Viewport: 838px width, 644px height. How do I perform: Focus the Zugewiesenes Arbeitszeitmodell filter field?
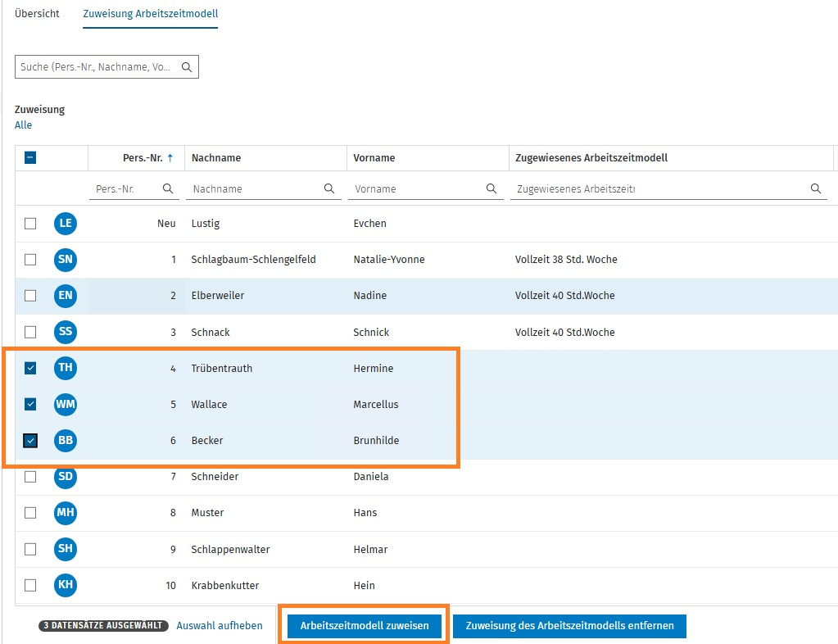[x=668, y=188]
